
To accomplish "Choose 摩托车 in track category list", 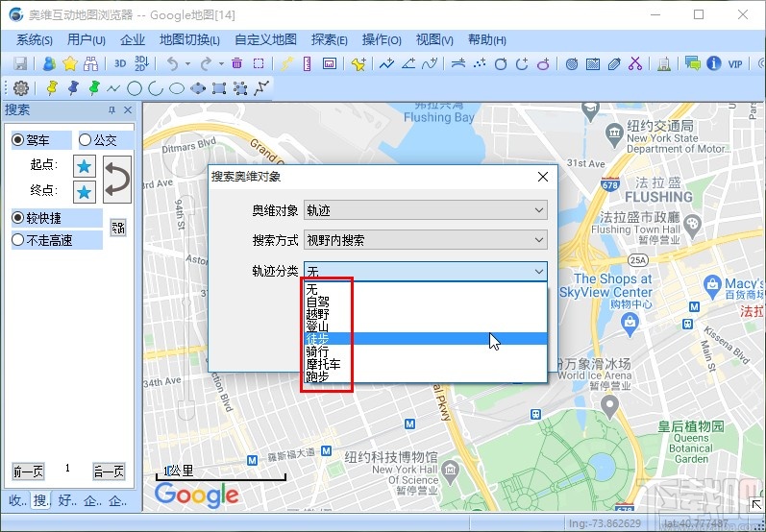I will coord(426,364).
